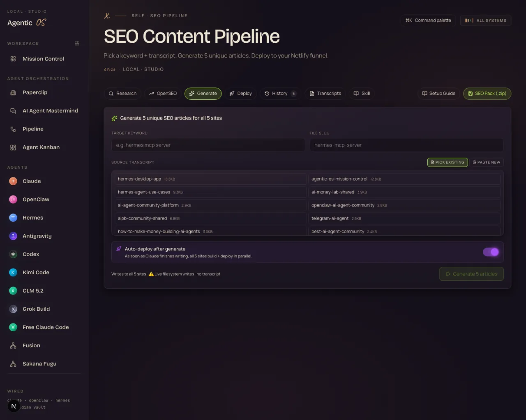The height and width of the screenshot is (420, 526).
Task: Select the openclaw-ai-agent-community transcript
Action: coord(404,205)
